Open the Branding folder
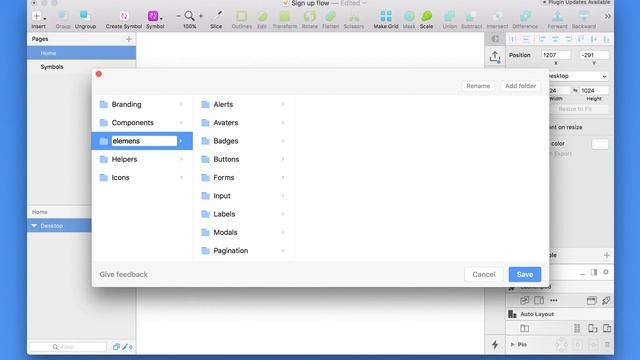 click(142, 104)
